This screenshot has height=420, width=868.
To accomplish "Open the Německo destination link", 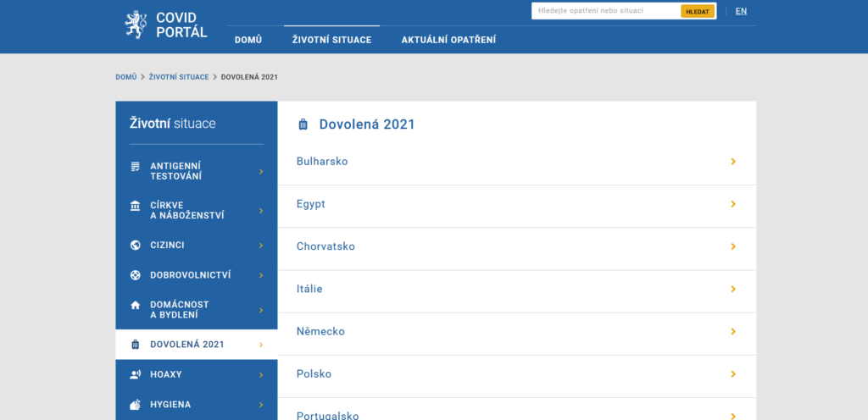I will point(320,332).
